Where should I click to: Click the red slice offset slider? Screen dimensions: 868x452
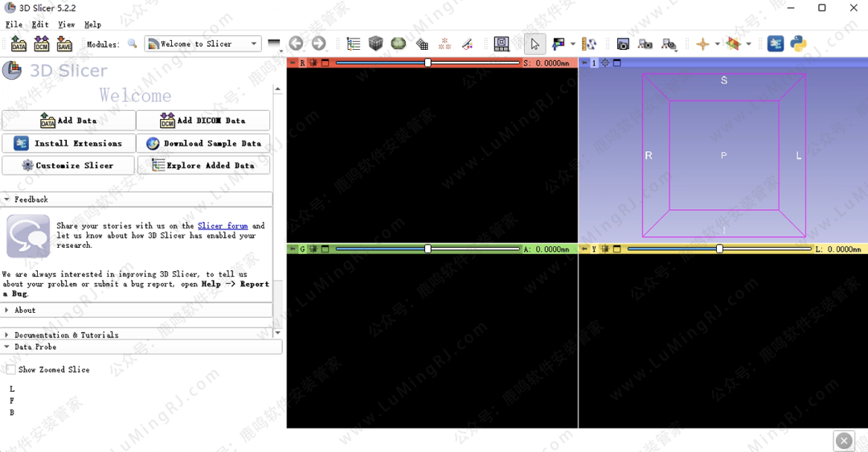pos(428,64)
